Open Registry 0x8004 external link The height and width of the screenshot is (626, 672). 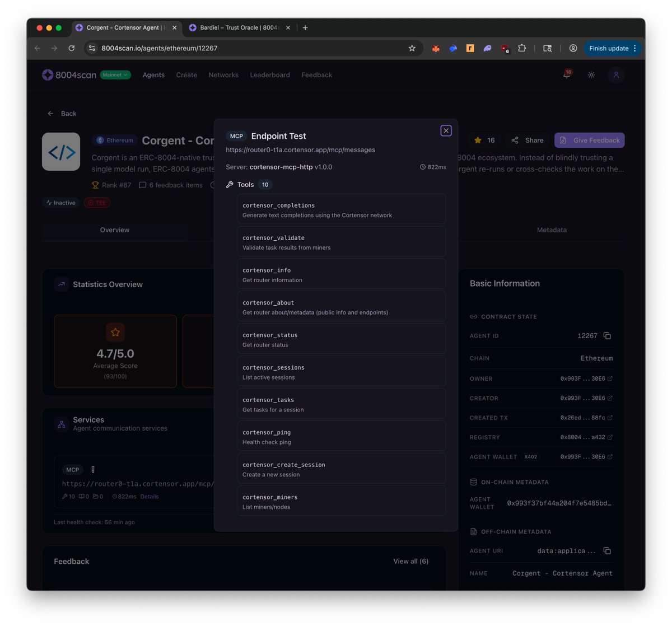point(610,437)
